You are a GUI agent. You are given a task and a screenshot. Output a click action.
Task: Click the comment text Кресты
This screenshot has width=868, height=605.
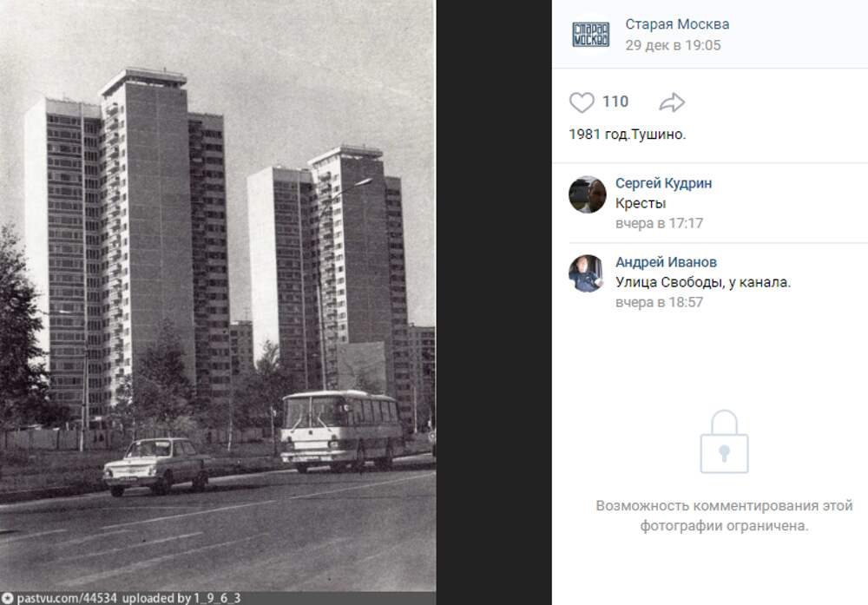pos(641,203)
